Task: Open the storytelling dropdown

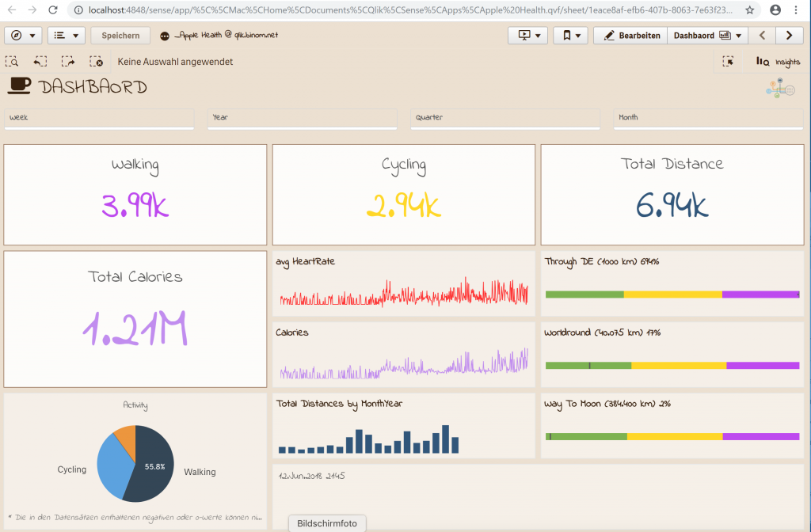Action: tap(528, 35)
